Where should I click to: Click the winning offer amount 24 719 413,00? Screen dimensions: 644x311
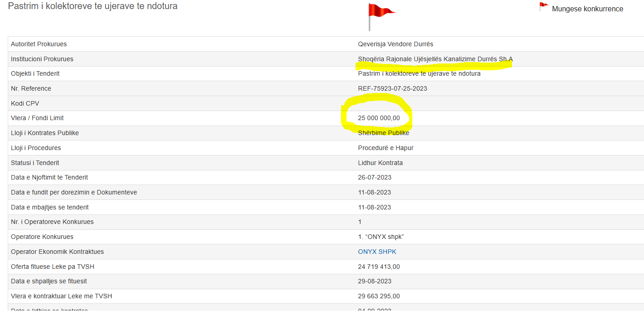coord(379,267)
